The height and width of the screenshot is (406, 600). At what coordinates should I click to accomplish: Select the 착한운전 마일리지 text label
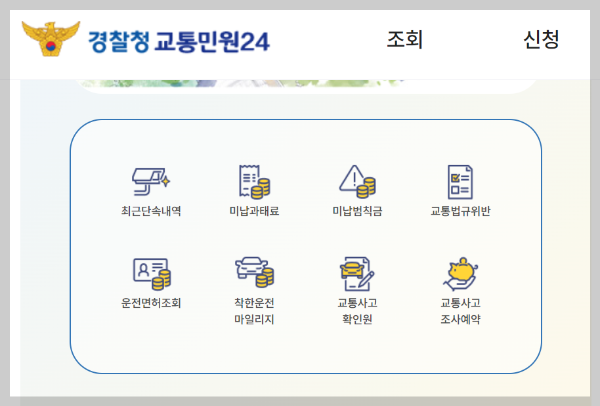pyautogui.click(x=254, y=311)
